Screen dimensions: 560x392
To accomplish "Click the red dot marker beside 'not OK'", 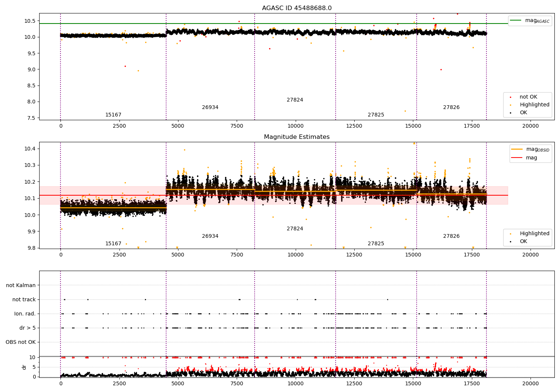I will point(510,97).
